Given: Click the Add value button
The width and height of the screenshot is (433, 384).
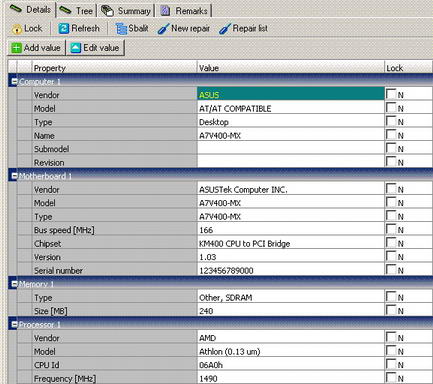Looking at the screenshot, I should 36,48.
